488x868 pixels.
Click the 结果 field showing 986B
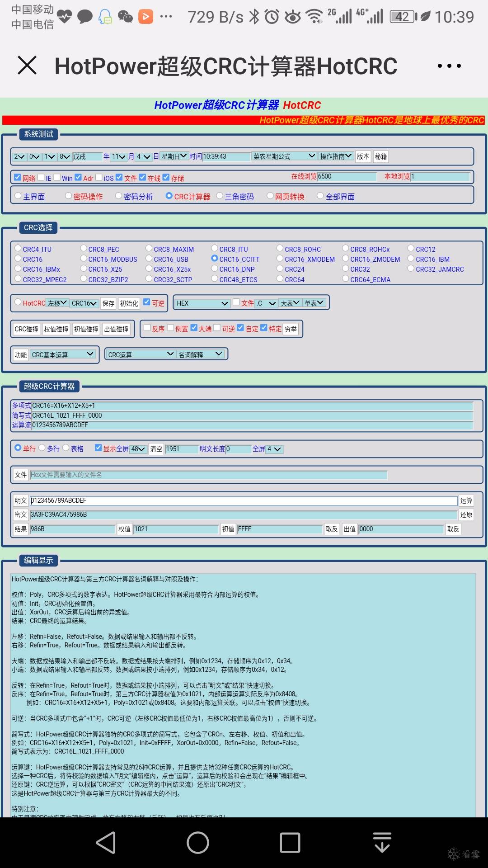[72, 529]
